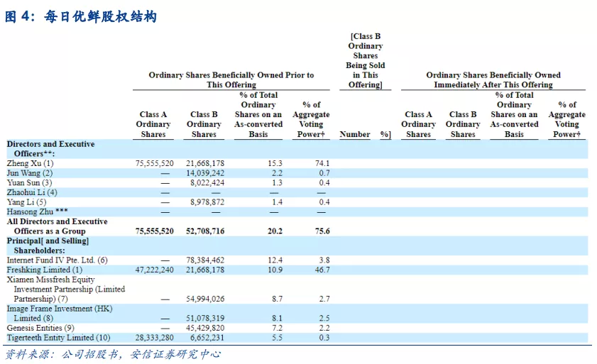
Task: Select Internet Fund IV Pte. Ltd. (6)
Action: pos(57,260)
